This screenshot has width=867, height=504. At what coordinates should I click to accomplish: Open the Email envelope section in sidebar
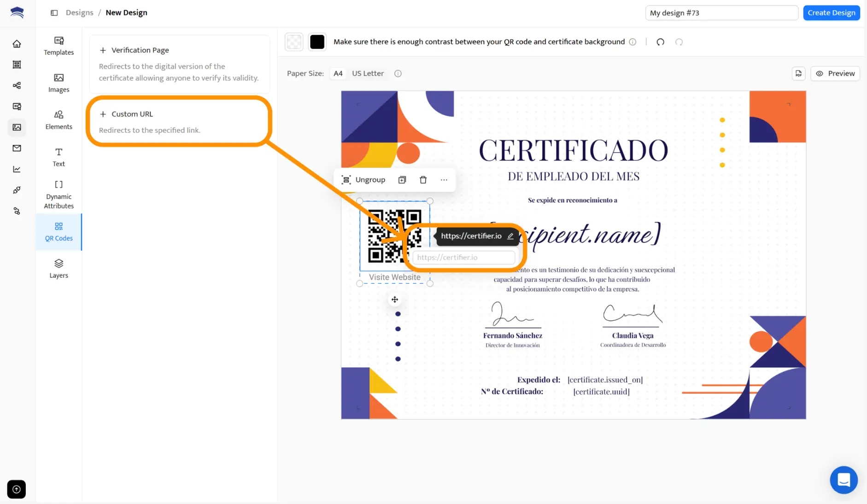tap(17, 148)
